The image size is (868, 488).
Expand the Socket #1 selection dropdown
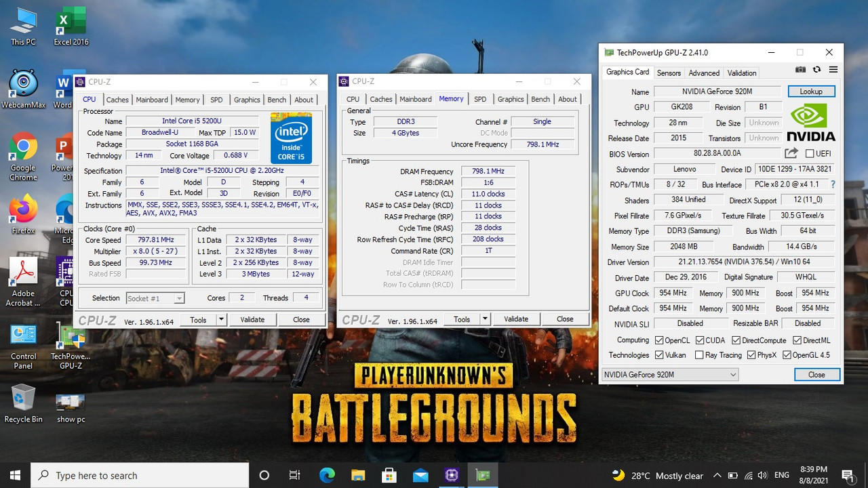[155, 298]
